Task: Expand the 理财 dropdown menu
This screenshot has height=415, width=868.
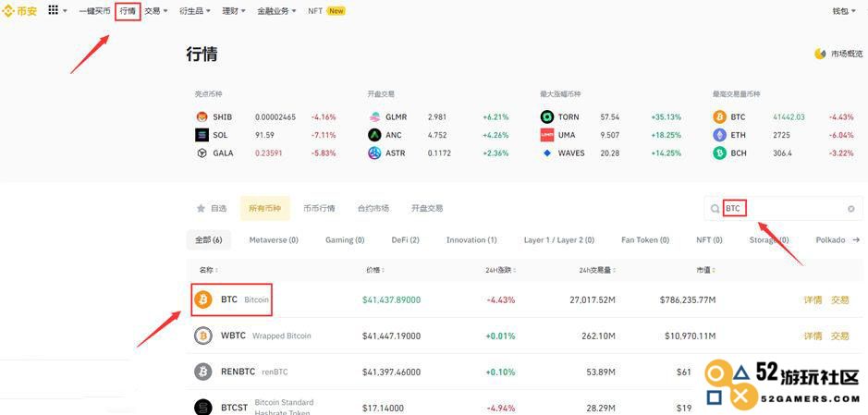Action: pos(234,10)
